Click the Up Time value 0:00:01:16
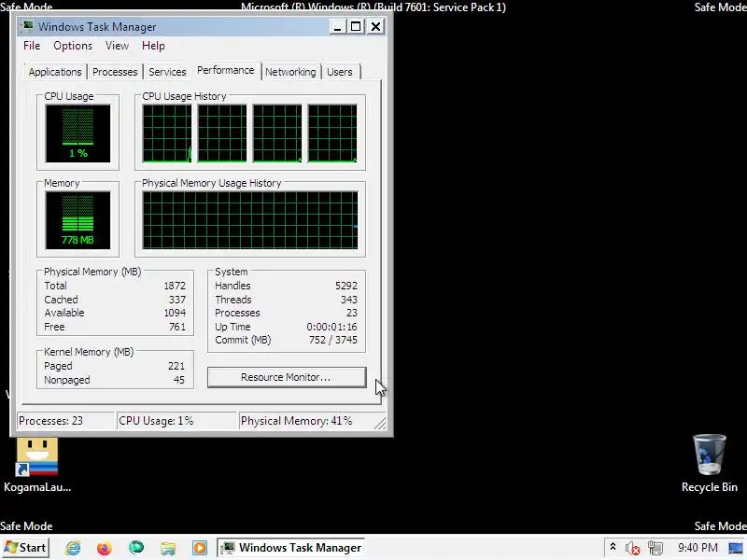Image resolution: width=747 pixels, height=560 pixels. pos(332,327)
